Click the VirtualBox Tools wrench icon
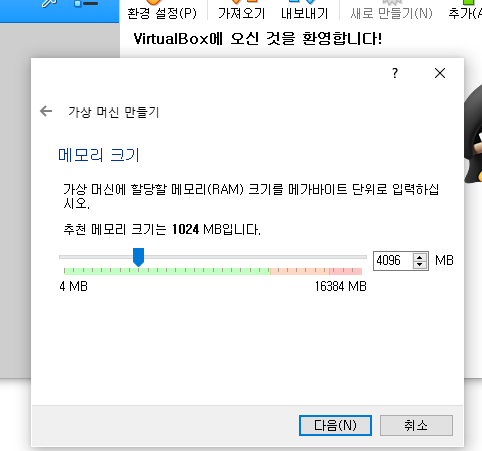This screenshot has height=451, width=482. (49, 3)
